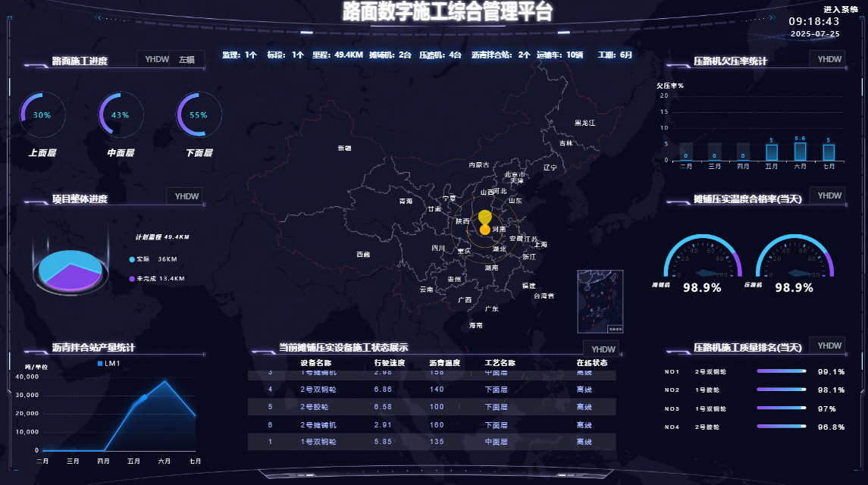
Task: Click the 五月 bar in 欠压率 chart
Action: pyautogui.click(x=771, y=152)
